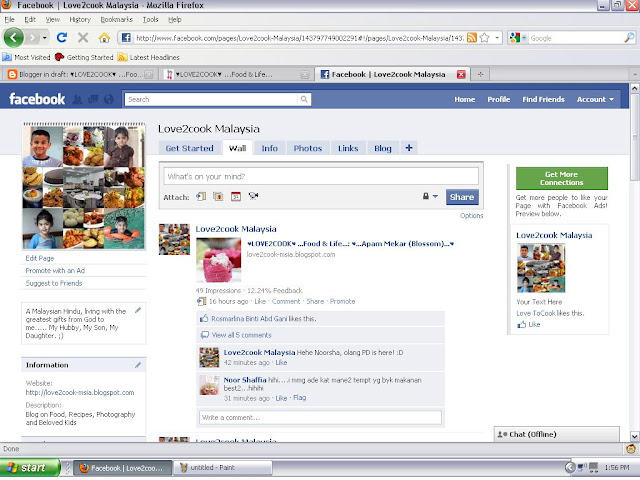Bookmark this page with the star icon
The height and width of the screenshot is (480, 640).
pyautogui.click(x=484, y=38)
